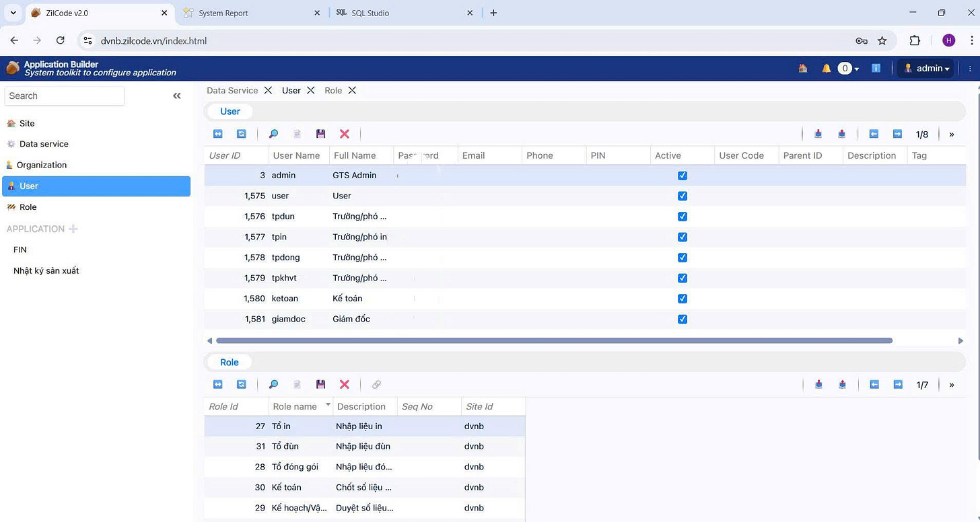
Task: Open Nhật ký sản xuất application
Action: [46, 270]
